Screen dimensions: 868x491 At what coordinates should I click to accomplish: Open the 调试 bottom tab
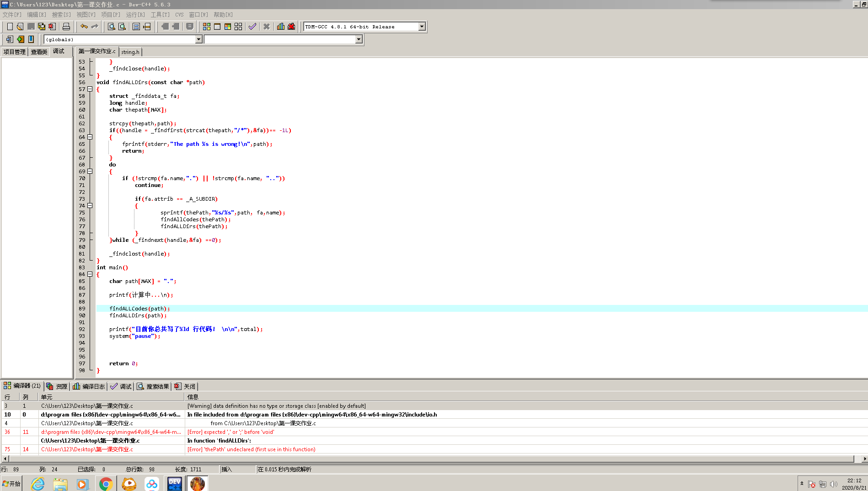tap(121, 386)
